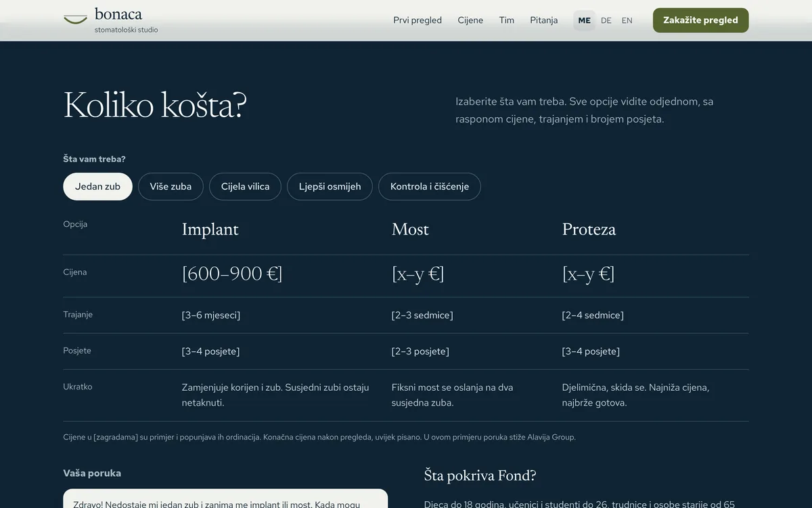Viewport: 812px width, 508px height.
Task: Click the Posjete row label
Action: pos(77,351)
